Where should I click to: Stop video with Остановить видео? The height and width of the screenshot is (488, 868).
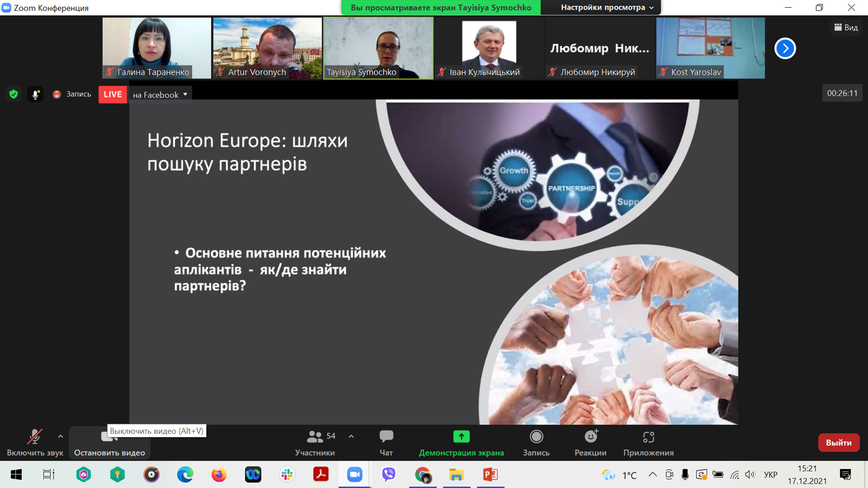109,443
